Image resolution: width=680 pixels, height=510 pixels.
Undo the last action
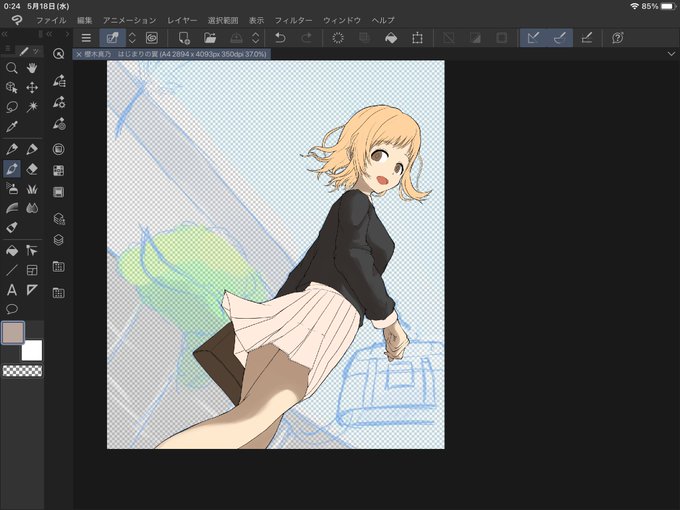coord(281,38)
